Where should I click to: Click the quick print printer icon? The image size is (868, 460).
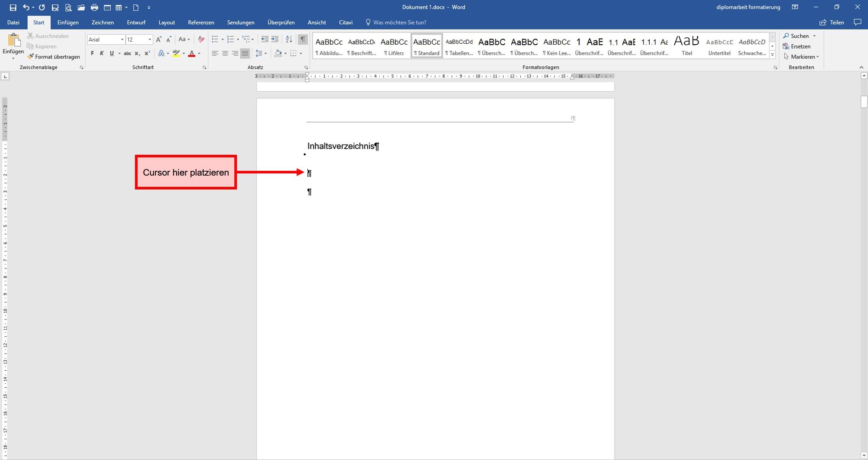tap(94, 7)
